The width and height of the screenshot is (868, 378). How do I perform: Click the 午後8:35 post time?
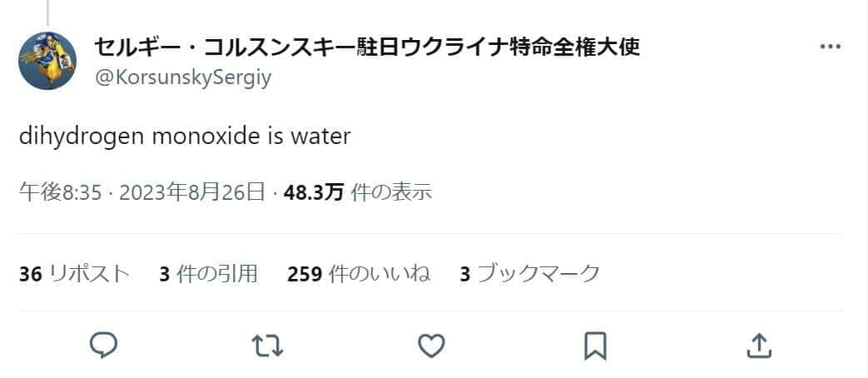pos(60,192)
